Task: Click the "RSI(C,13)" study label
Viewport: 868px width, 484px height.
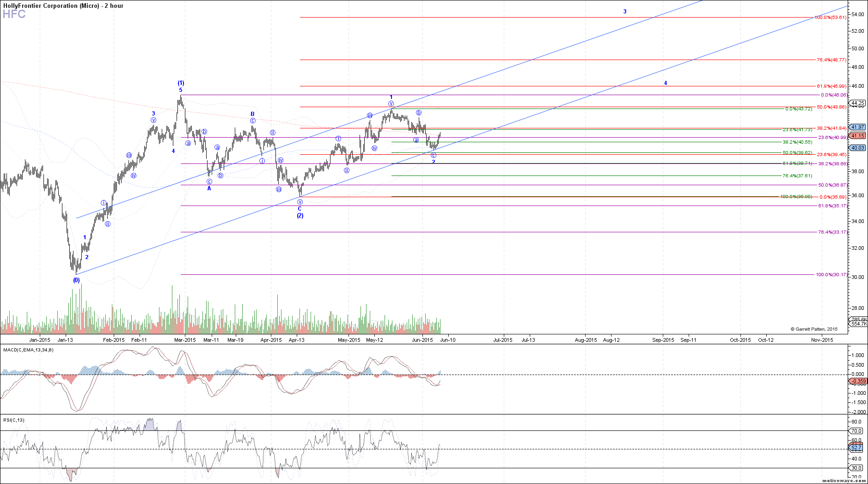Action: [x=14, y=420]
